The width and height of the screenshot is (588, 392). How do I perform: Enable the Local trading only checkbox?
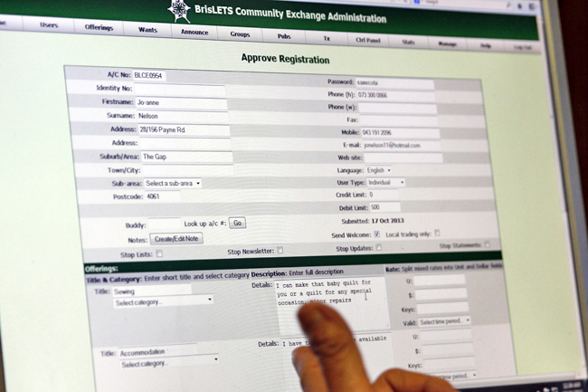click(438, 234)
